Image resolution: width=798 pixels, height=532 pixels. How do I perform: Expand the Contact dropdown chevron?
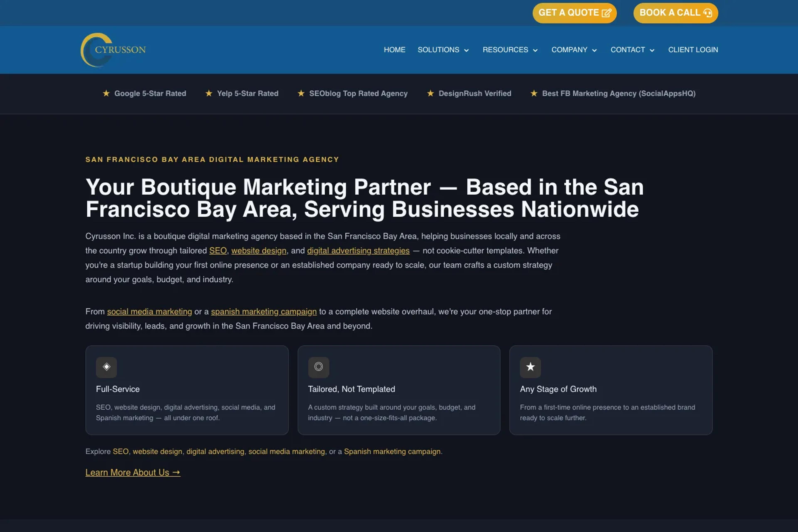pyautogui.click(x=652, y=50)
